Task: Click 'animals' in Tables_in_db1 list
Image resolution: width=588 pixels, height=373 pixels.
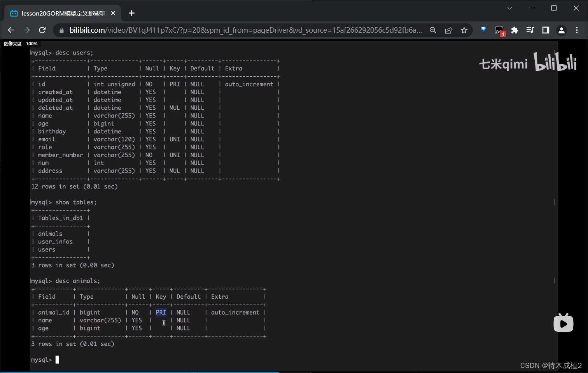Action: click(50, 234)
